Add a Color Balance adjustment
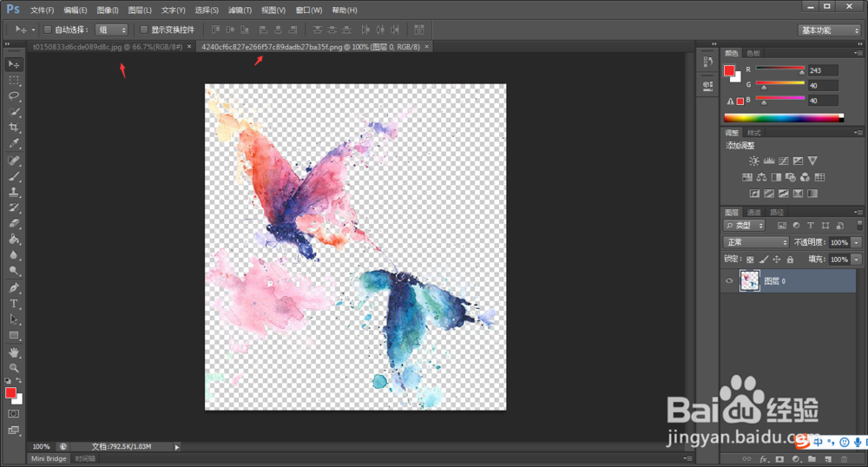The height and width of the screenshot is (467, 868). pos(762,177)
